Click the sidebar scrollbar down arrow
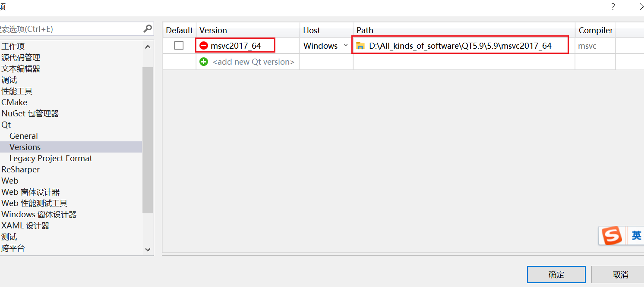Image resolution: width=644 pixels, height=287 pixels. 148,249
